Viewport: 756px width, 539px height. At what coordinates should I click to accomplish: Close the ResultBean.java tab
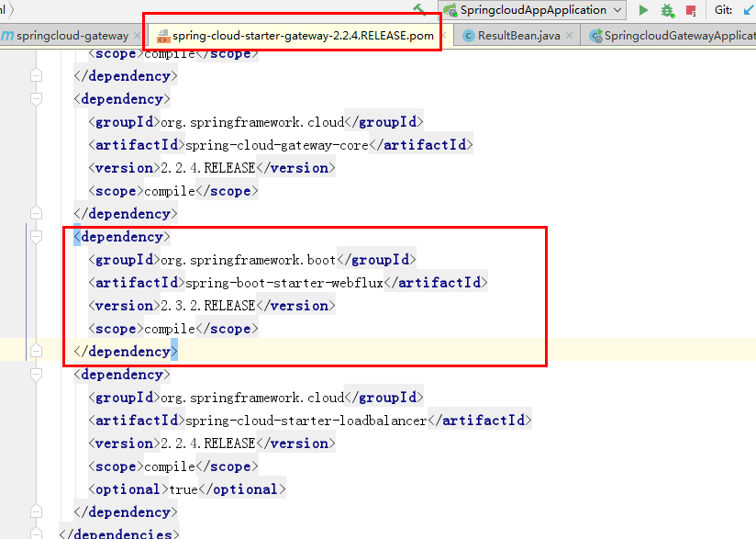(x=570, y=36)
